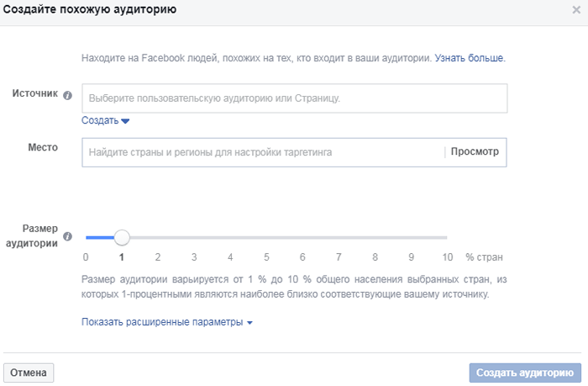The height and width of the screenshot is (386, 588).
Task: Click the Место countries search field
Action: (x=263, y=152)
